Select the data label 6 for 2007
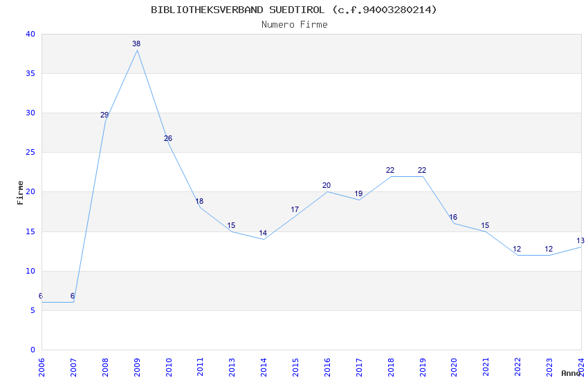 (x=73, y=296)
